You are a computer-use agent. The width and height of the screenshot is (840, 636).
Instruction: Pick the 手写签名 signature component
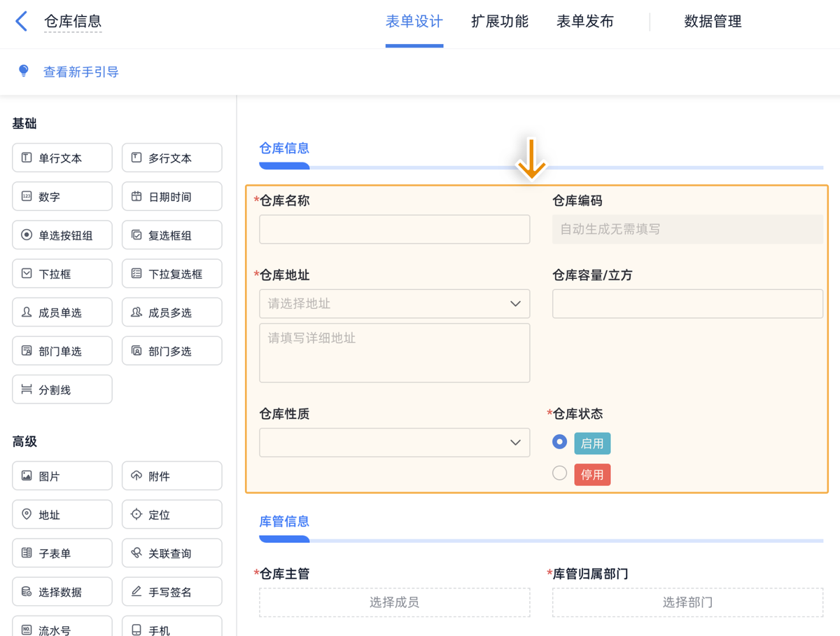171,592
